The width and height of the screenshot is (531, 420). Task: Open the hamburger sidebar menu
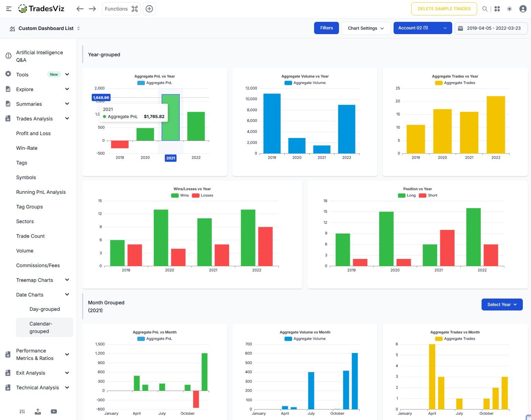pos(9,9)
